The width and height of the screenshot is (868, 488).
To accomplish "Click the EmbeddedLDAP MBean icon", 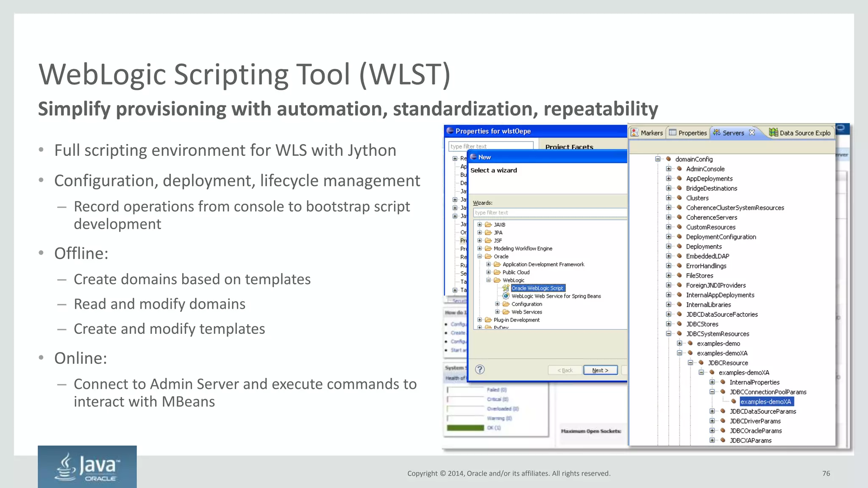I will [x=679, y=256].
